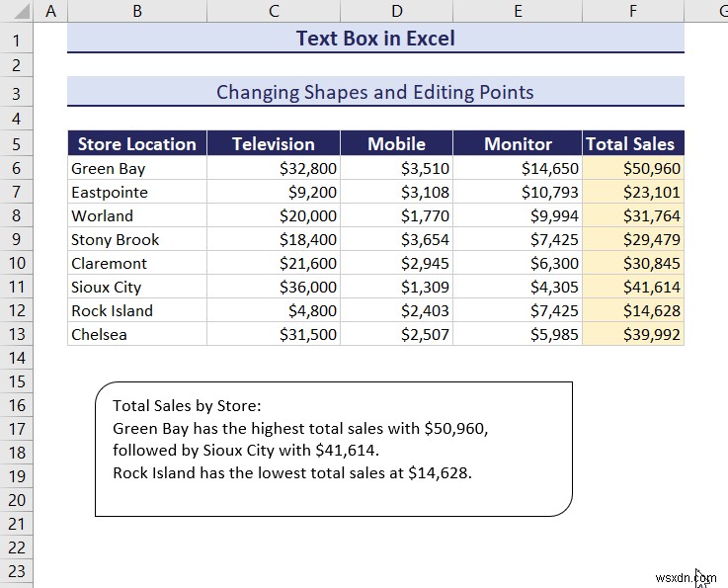Select row 1 header
The width and height of the screenshot is (728, 588).
17,41
